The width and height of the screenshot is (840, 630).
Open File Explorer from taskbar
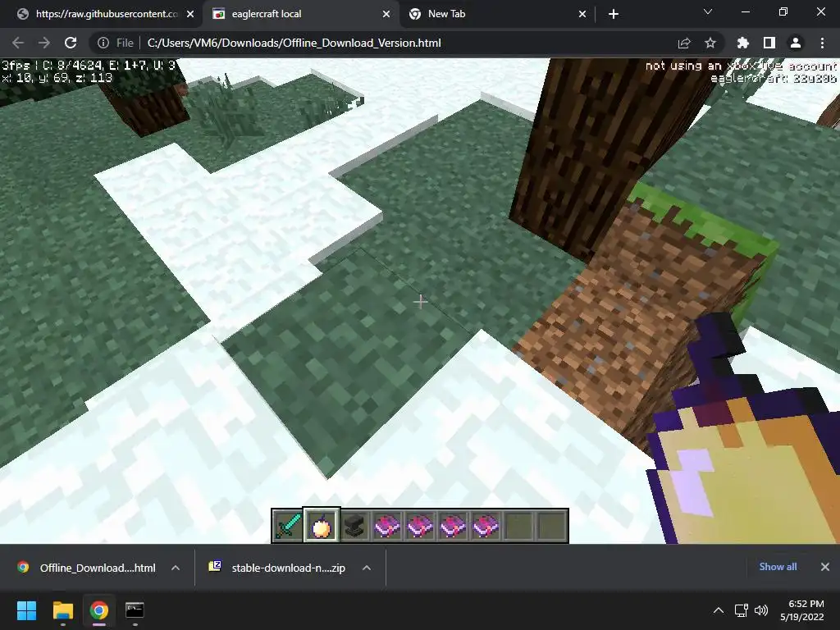(62, 610)
